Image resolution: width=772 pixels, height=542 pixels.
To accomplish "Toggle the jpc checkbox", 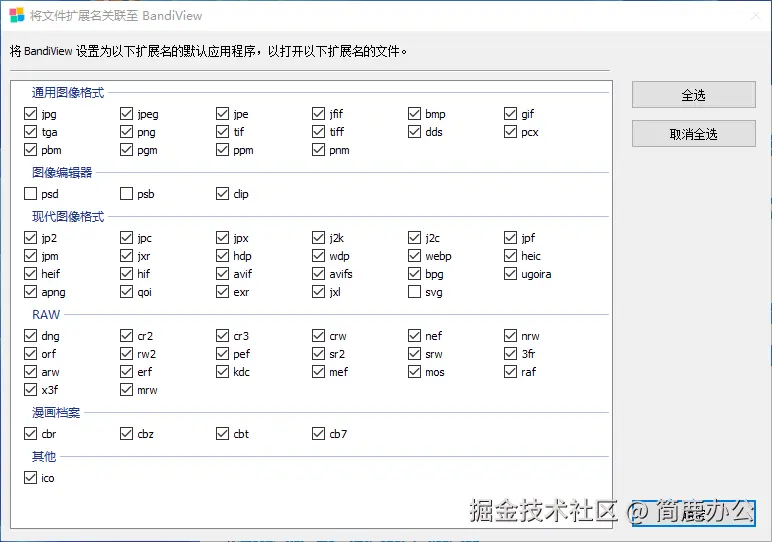I will pos(127,238).
